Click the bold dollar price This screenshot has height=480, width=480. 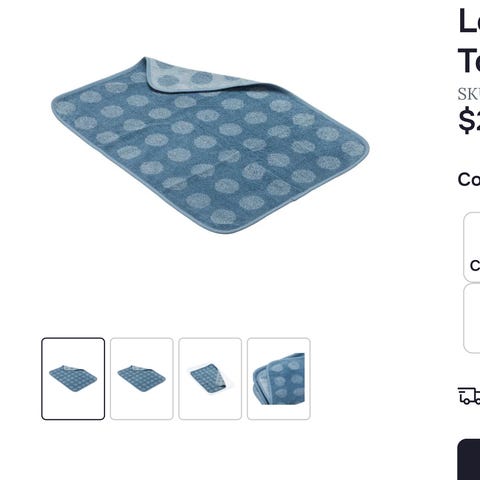469,120
